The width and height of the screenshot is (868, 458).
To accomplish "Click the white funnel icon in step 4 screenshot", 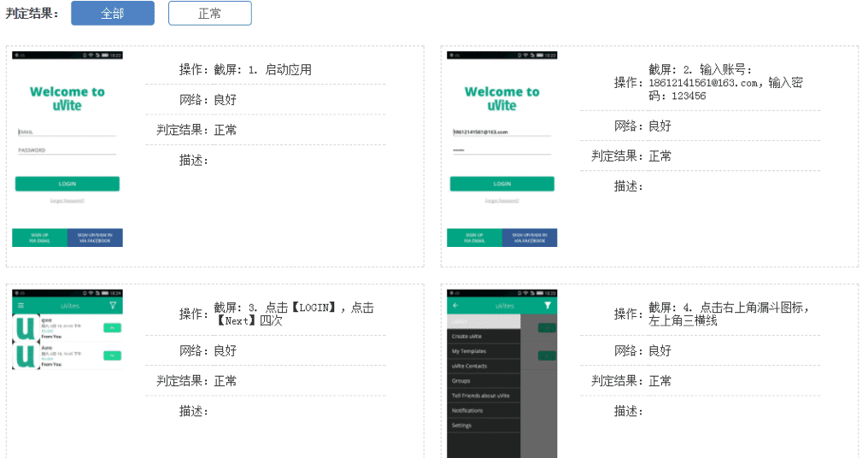I will coord(548,306).
